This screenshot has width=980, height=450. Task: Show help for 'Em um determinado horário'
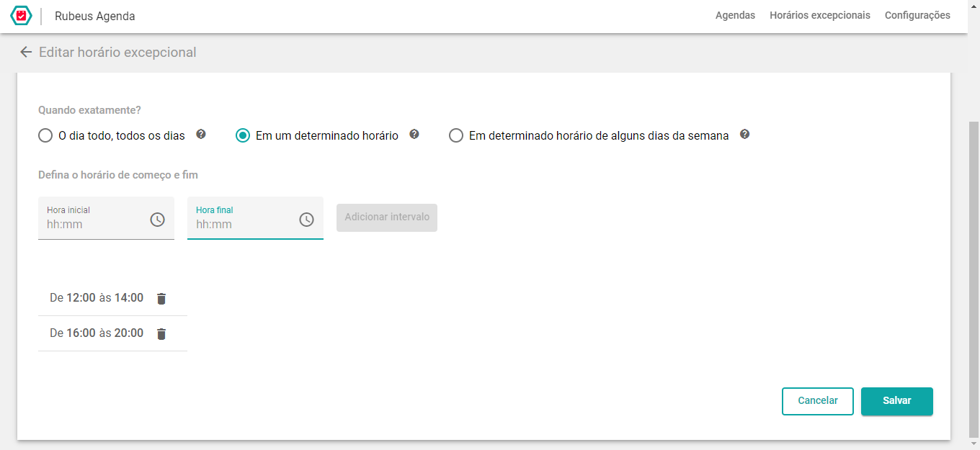(414, 134)
